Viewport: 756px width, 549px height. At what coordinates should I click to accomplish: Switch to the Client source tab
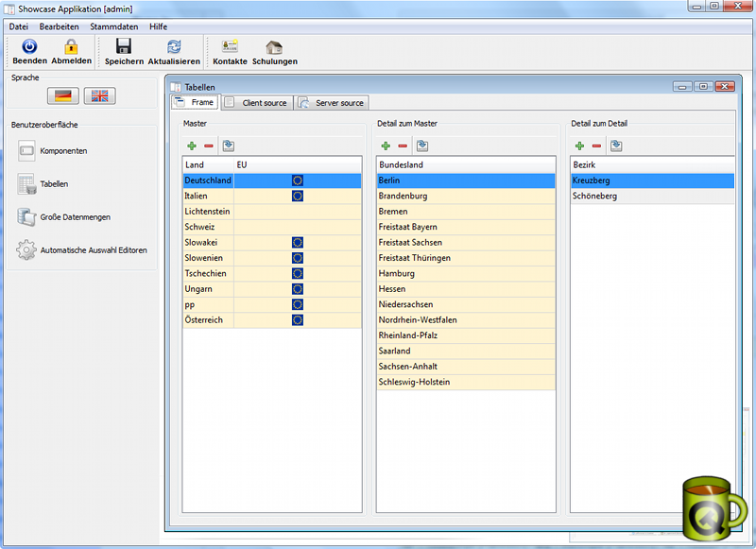coord(257,103)
